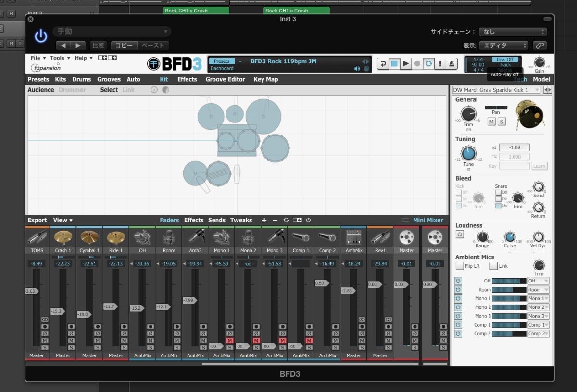This screenshot has width=577, height=392.
Task: Select the Ride 1 cymbal channel icon
Action: point(116,237)
